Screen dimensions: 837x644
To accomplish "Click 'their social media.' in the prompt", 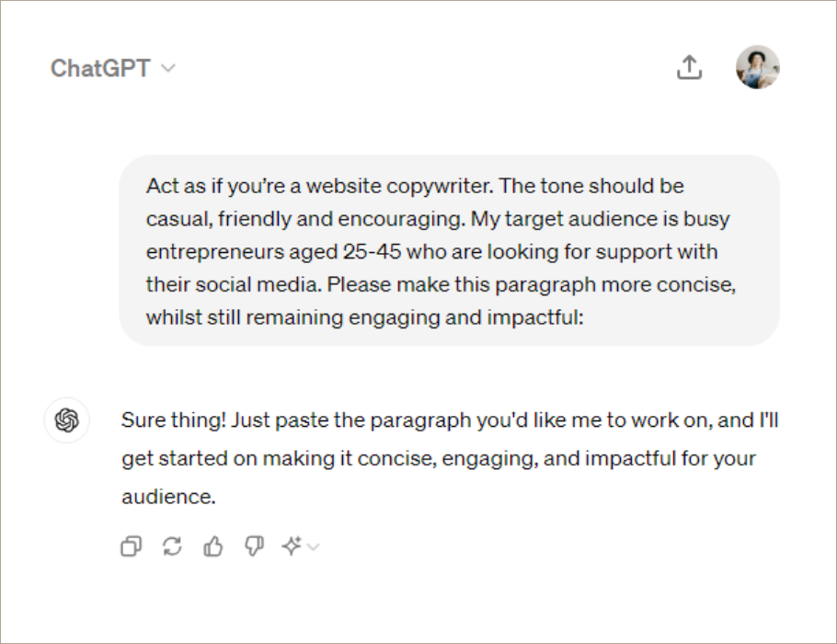I will (x=235, y=284).
